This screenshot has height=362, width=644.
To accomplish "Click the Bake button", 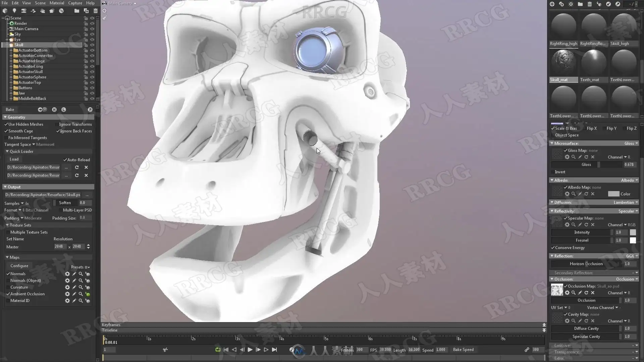I will [10, 110].
